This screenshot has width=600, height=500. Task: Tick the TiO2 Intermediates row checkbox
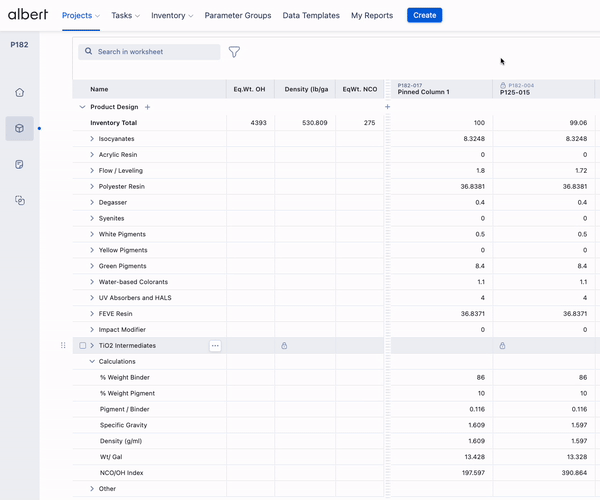pyautogui.click(x=83, y=346)
